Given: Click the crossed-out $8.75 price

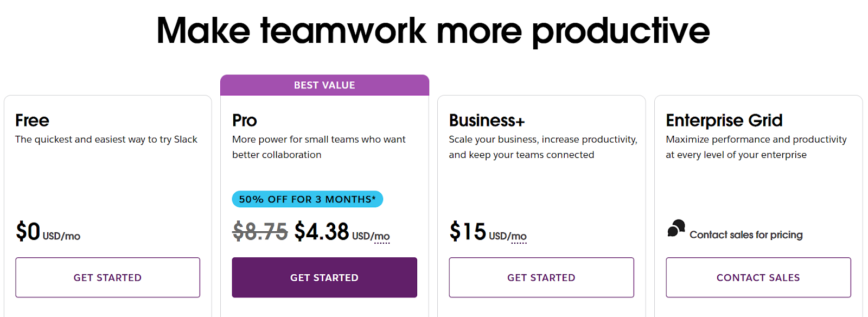Looking at the screenshot, I should tap(259, 232).
